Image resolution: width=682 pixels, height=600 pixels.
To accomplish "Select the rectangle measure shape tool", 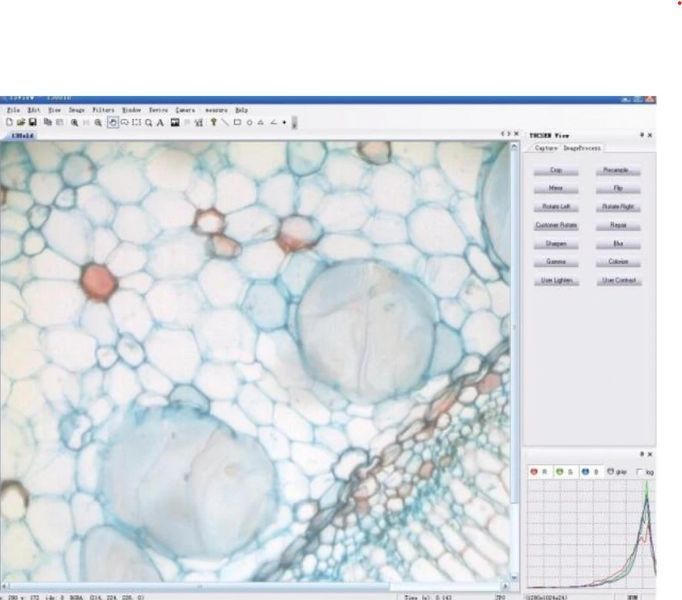I will point(237,123).
